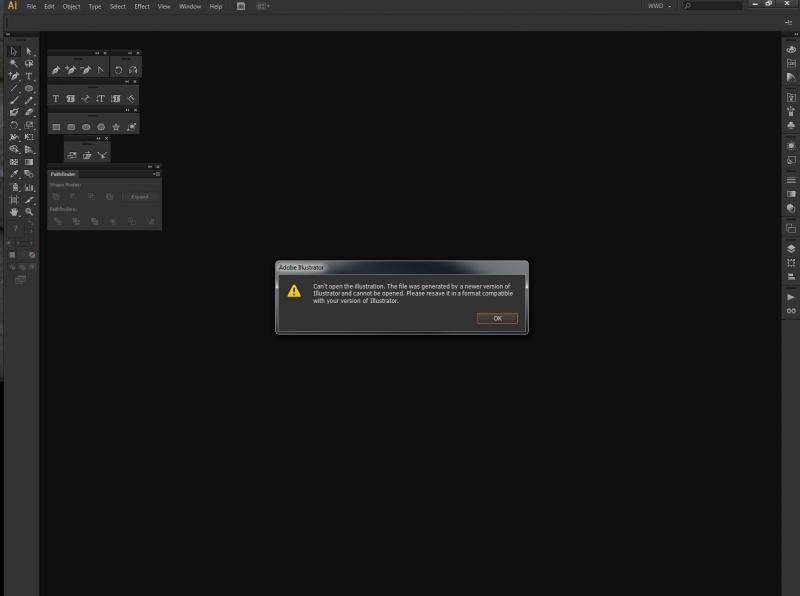The width and height of the screenshot is (800, 596).
Task: Select the Artboard tool in Tools panel
Action: [13, 200]
